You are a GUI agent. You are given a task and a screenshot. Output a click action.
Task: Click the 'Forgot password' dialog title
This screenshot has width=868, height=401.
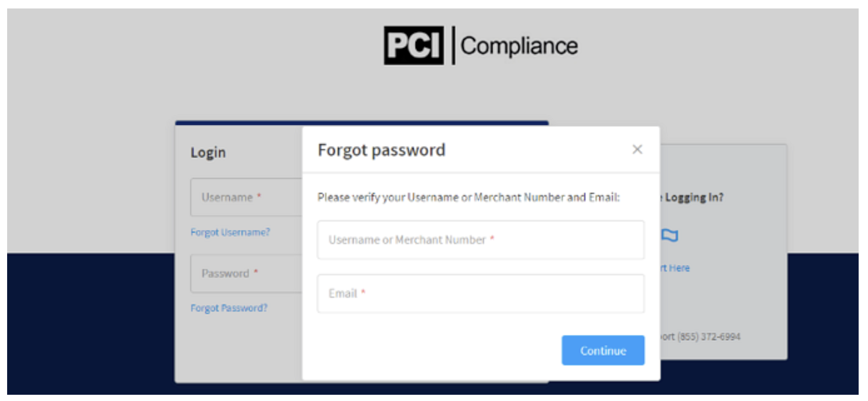tap(381, 150)
